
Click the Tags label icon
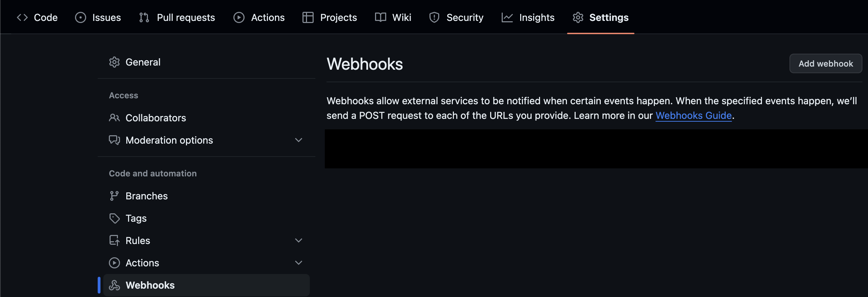click(x=114, y=218)
